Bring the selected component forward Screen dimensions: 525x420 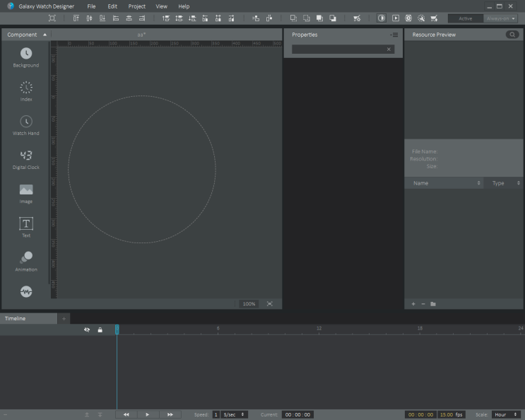click(293, 18)
